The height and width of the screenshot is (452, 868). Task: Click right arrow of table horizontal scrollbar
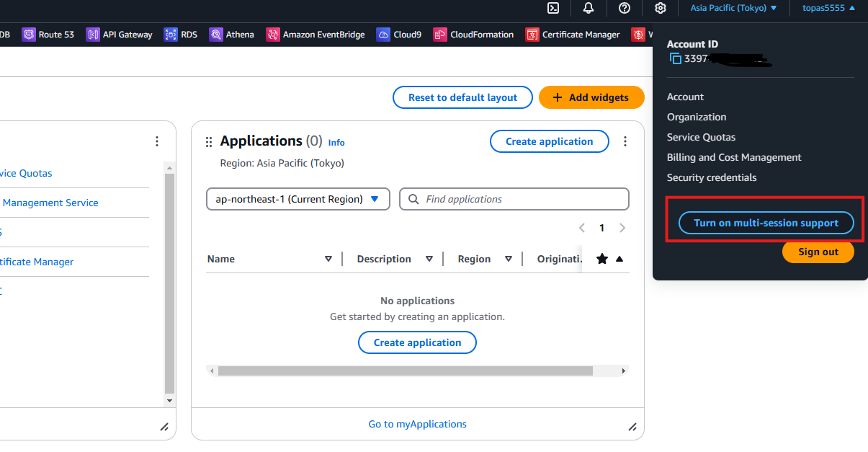point(623,371)
